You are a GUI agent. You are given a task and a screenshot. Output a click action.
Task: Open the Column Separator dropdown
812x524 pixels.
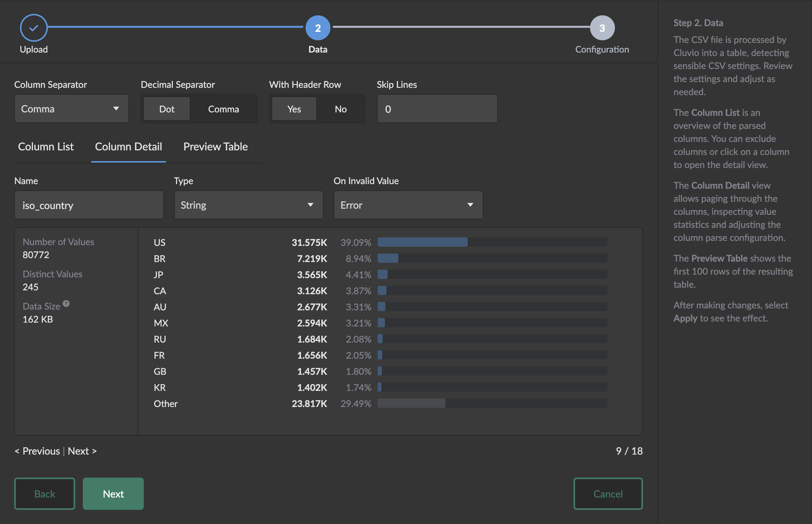71,109
